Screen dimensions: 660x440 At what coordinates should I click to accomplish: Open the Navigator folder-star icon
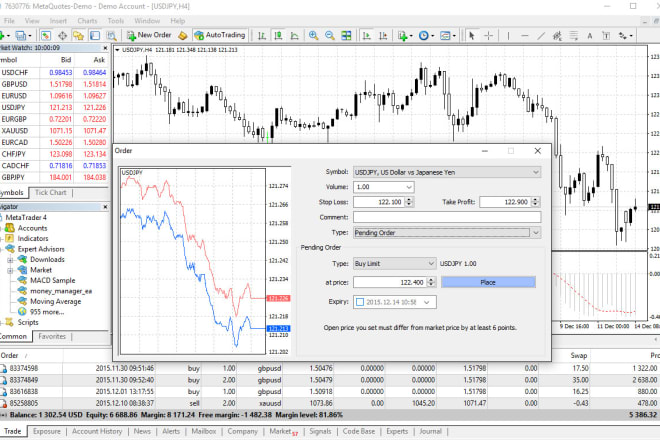tap(78, 35)
